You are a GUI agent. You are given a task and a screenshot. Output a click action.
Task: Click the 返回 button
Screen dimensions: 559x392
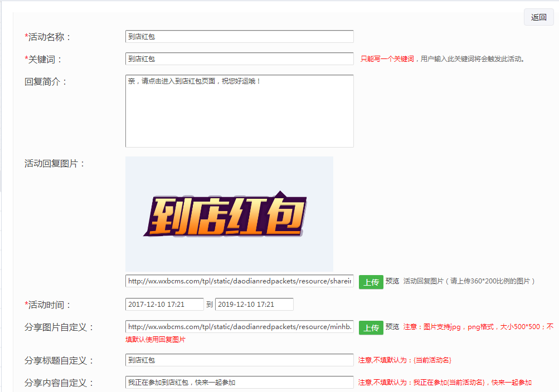pyautogui.click(x=538, y=17)
